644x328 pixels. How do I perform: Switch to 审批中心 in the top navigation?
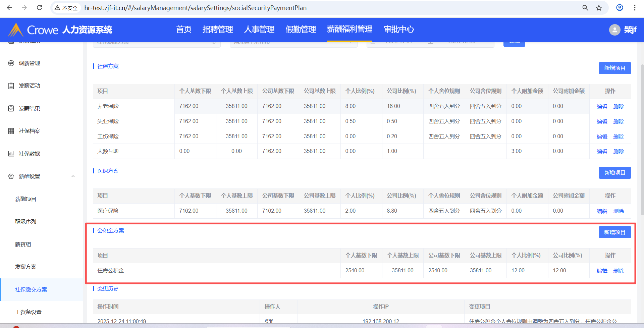pyautogui.click(x=398, y=30)
